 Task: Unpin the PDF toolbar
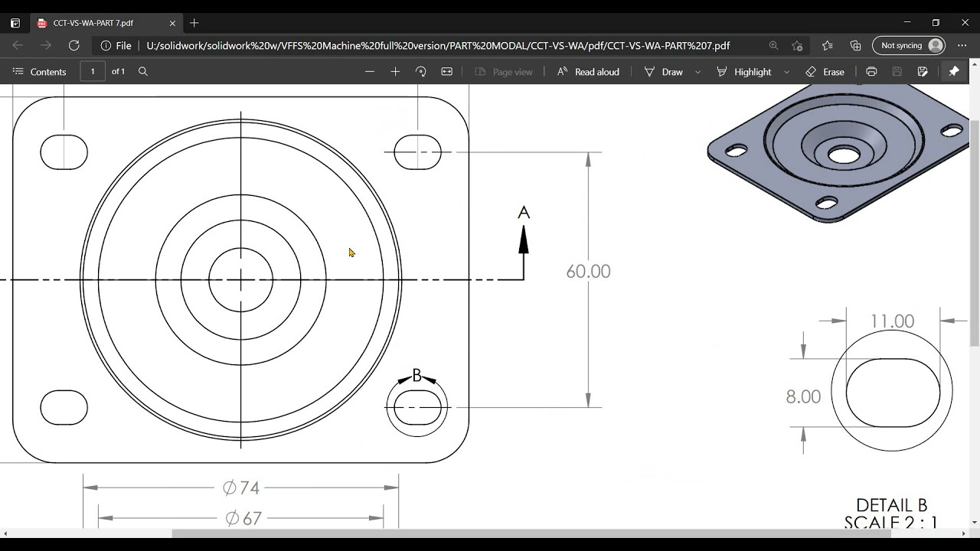point(954,72)
